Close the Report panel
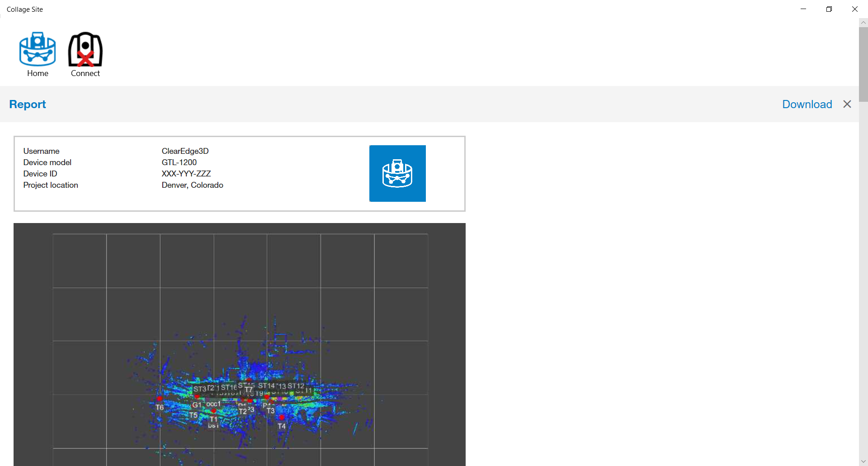This screenshot has width=868, height=466. click(x=847, y=104)
